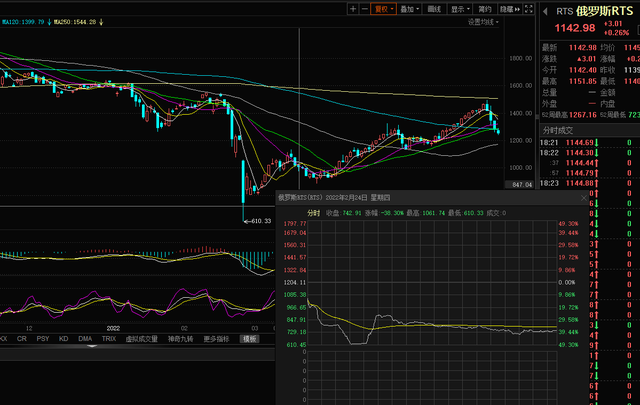
Task: Select the DMA indicator tab
Action: pyautogui.click(x=85, y=339)
